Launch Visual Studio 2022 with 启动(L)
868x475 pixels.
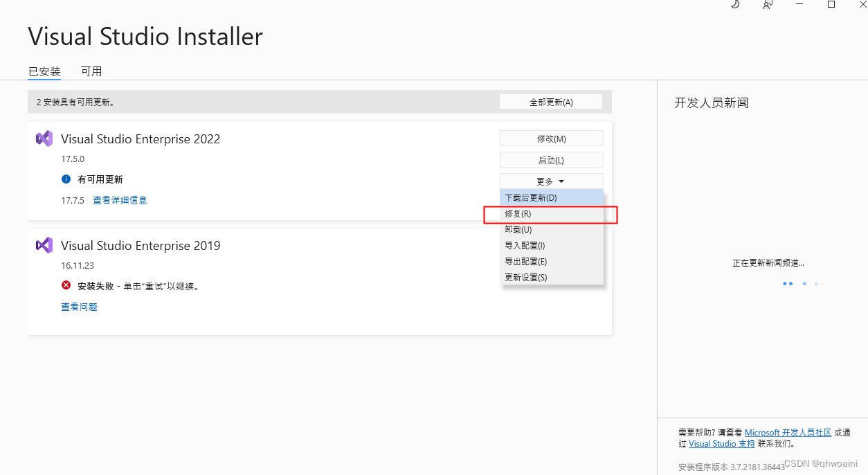(x=552, y=160)
